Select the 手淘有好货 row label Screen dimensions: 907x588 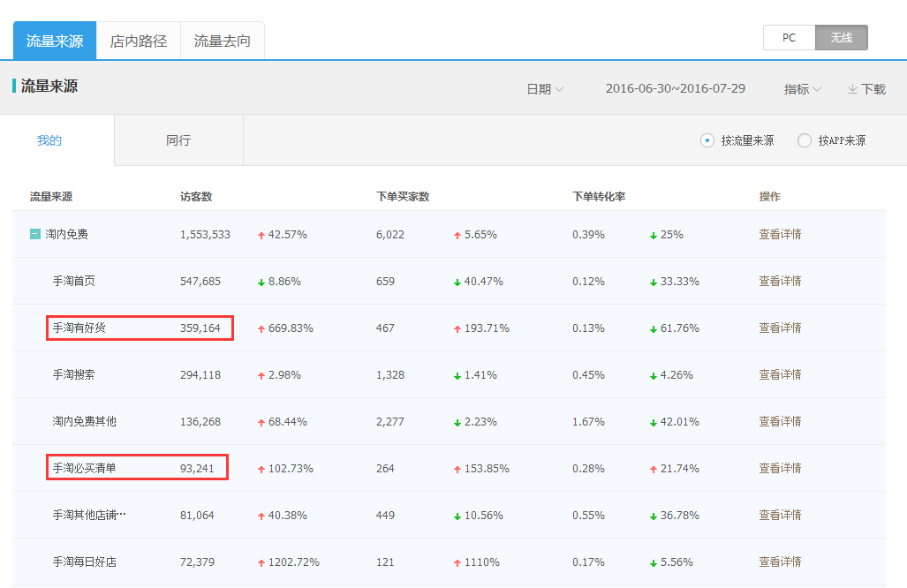[x=79, y=328]
